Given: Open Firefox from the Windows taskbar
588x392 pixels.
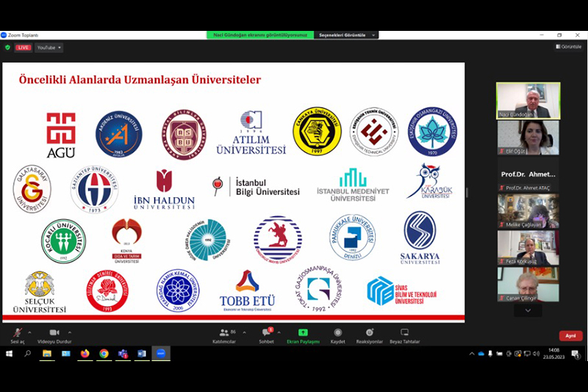Looking at the screenshot, I should point(85,354).
